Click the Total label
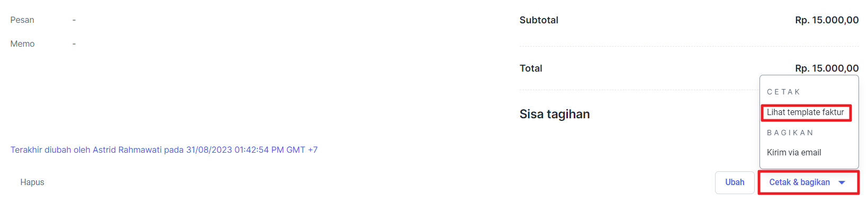The image size is (868, 201). pyautogui.click(x=531, y=68)
